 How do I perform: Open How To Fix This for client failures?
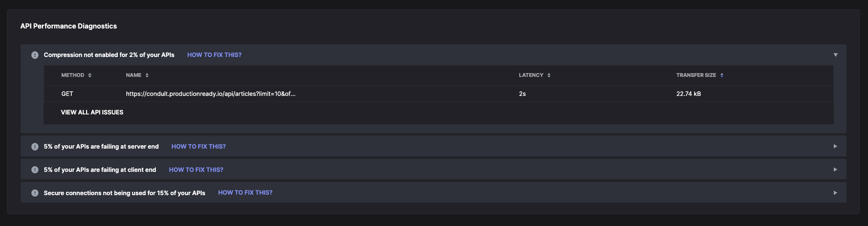[x=196, y=169]
